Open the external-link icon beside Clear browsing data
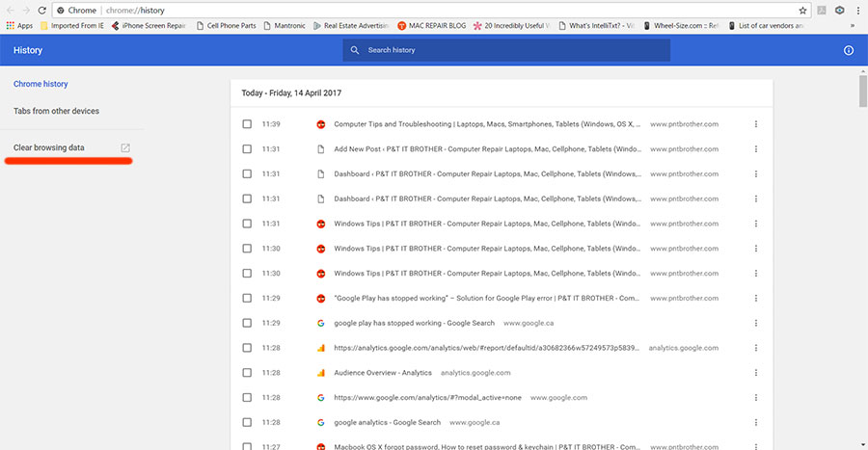The height and width of the screenshot is (450, 868). (125, 147)
